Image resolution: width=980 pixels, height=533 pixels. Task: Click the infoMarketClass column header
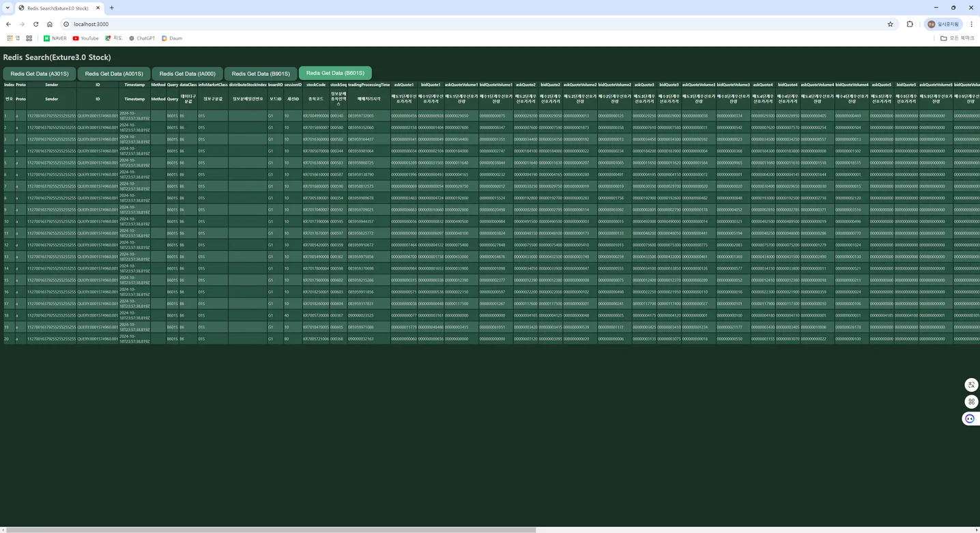point(213,85)
